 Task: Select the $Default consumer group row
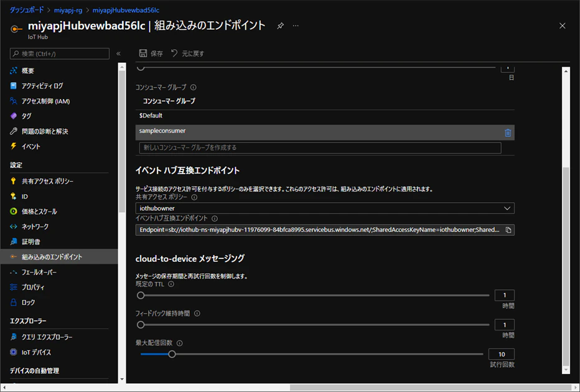(x=325, y=116)
